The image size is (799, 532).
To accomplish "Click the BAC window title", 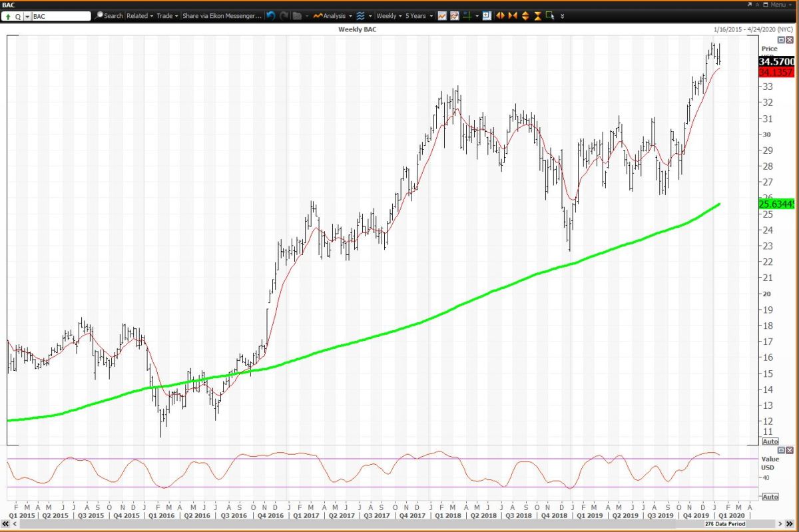I will pos(9,5).
